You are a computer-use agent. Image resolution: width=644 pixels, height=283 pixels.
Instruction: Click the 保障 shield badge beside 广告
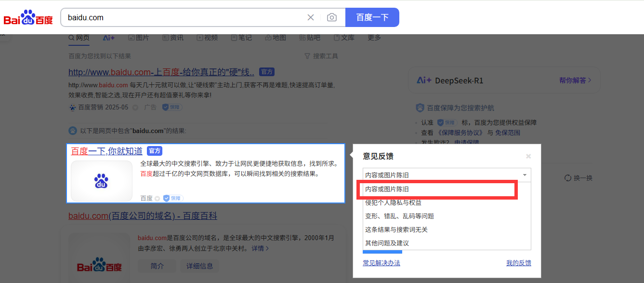click(172, 107)
